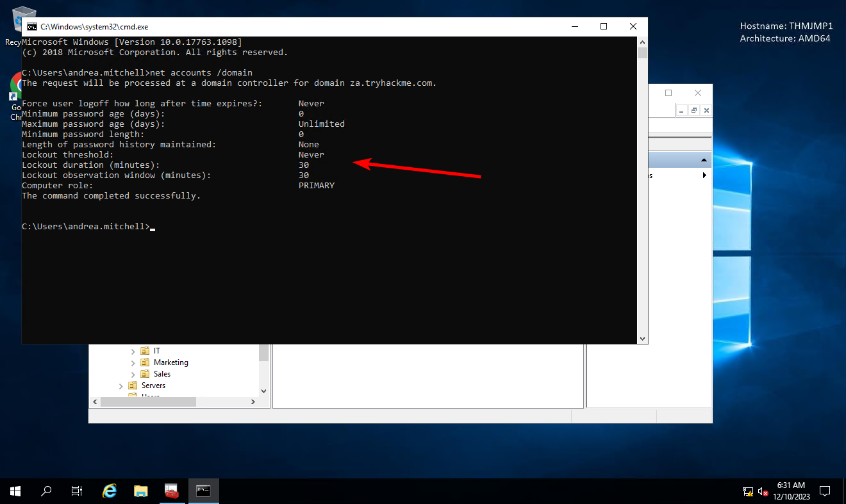Open the volume tray icon
Screen dimensions: 846x504
763,492
